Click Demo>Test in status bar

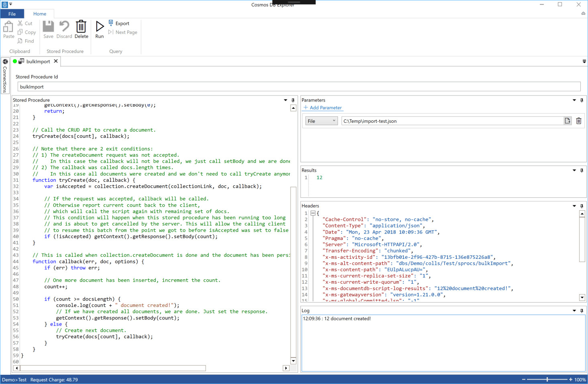pos(14,380)
